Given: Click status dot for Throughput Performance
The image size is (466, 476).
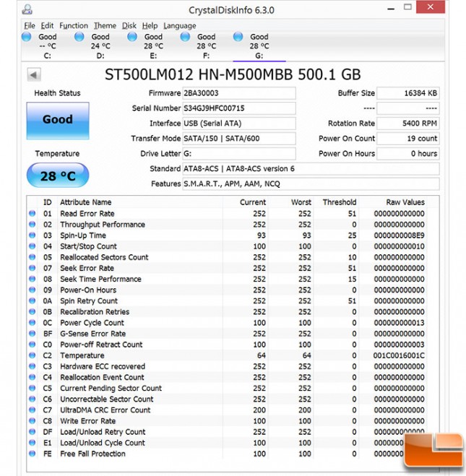Looking at the screenshot, I should point(33,225).
